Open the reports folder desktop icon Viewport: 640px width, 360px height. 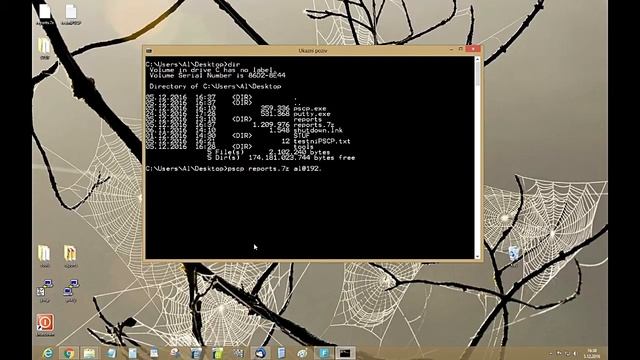(70, 256)
